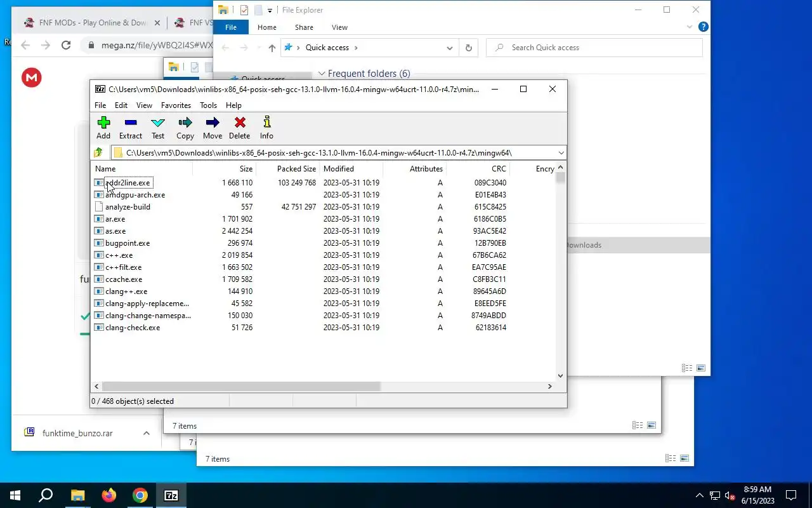
Task: Select c++.exe in the list
Action: coord(119,255)
